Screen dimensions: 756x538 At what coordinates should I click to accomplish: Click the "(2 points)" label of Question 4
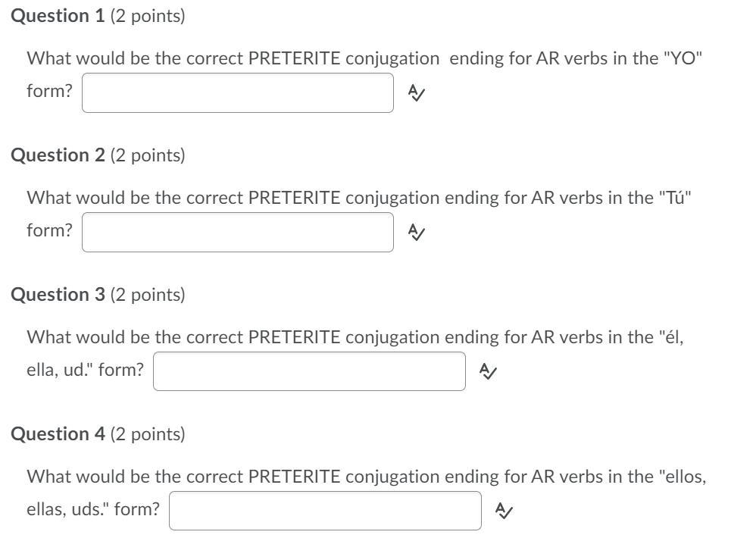coord(148,434)
